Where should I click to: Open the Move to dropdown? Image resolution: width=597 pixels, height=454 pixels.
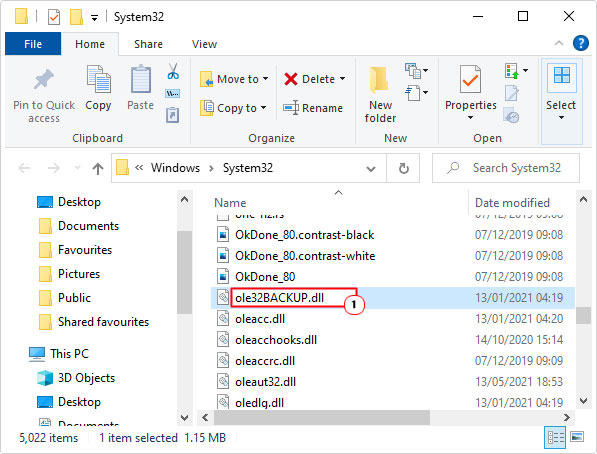tap(265, 78)
